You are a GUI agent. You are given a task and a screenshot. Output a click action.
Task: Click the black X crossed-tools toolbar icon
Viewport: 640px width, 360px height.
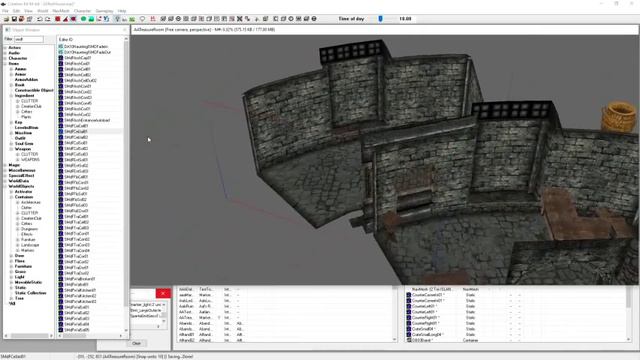pyautogui.click(x=240, y=19)
